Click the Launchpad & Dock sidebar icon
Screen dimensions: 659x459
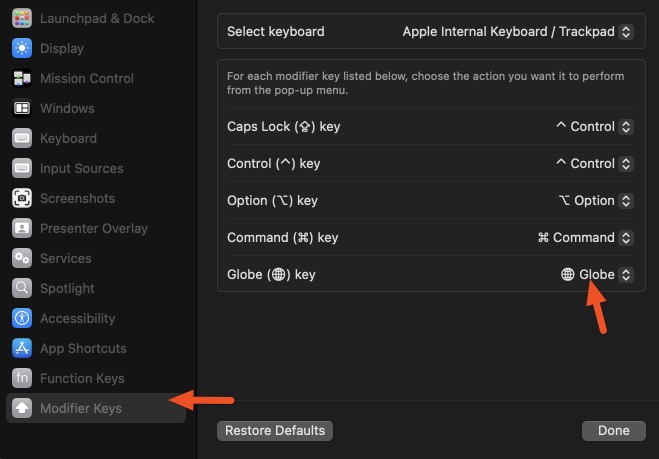(22, 18)
